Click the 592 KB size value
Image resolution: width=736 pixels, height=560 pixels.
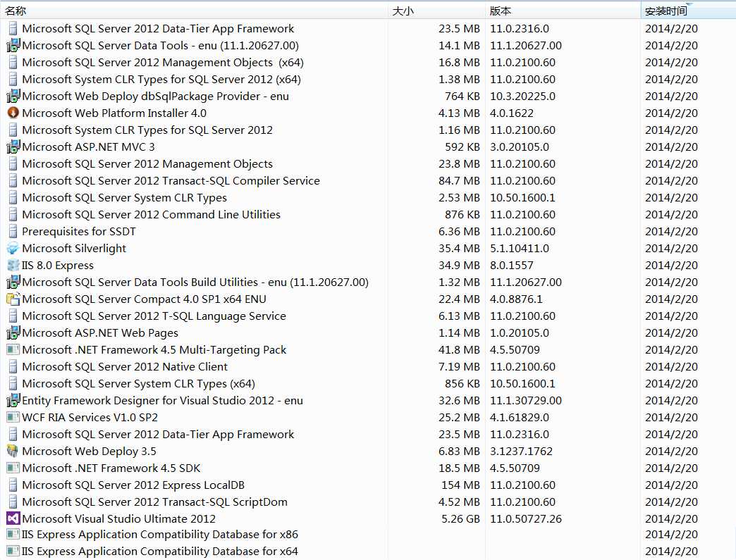tap(462, 147)
